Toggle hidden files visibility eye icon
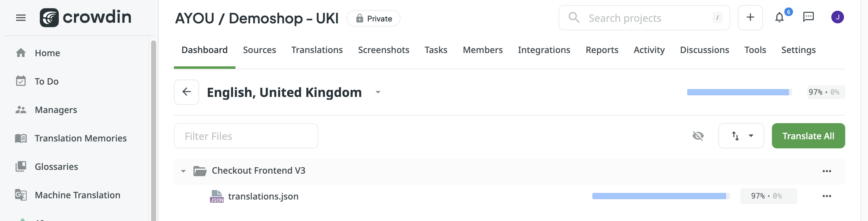 pyautogui.click(x=698, y=136)
